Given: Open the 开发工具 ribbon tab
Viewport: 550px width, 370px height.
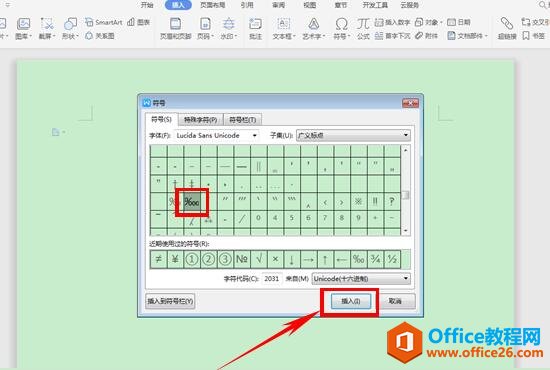Looking at the screenshot, I should point(375,5).
